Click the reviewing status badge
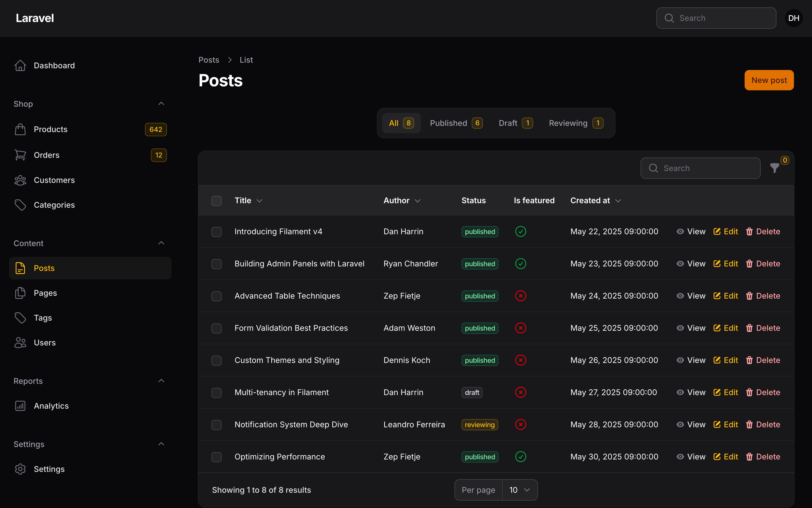812x508 pixels. click(479, 425)
